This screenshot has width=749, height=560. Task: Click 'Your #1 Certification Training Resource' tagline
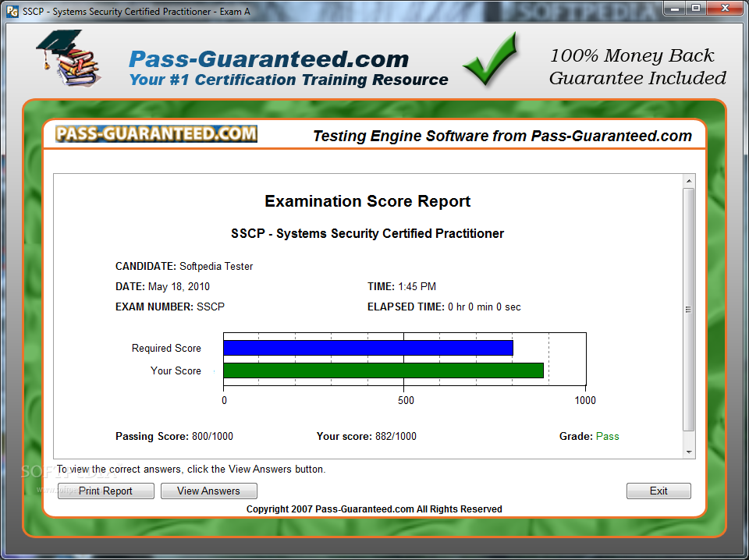click(289, 80)
